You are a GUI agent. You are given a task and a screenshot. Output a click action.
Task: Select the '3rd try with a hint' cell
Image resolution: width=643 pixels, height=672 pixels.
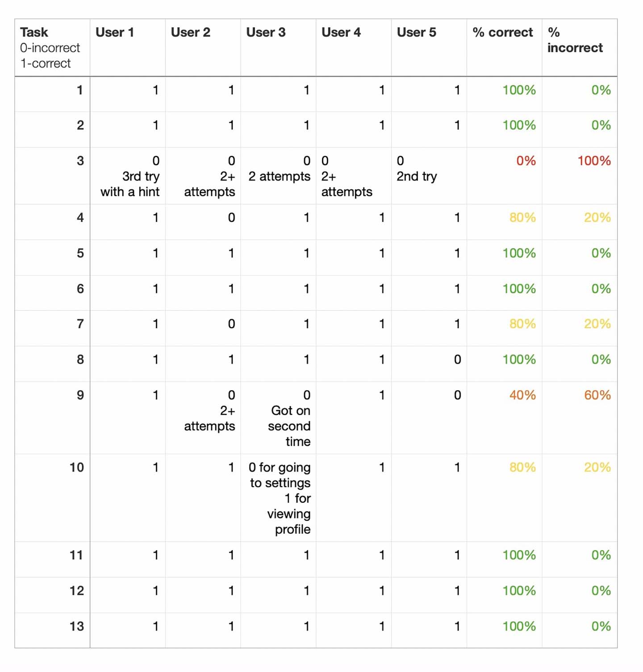pos(129,176)
